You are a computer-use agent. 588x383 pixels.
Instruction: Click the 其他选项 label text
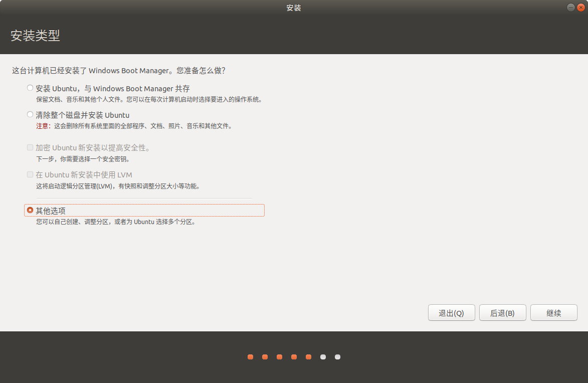pyautogui.click(x=51, y=211)
